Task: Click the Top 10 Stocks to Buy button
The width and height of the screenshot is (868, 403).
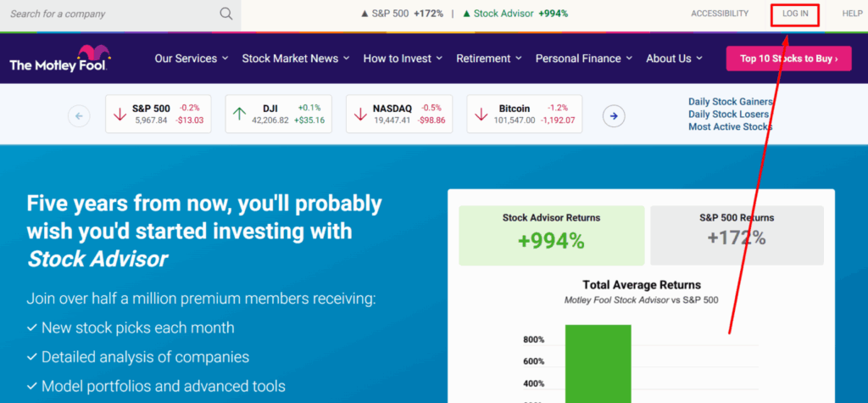Action: click(x=788, y=59)
